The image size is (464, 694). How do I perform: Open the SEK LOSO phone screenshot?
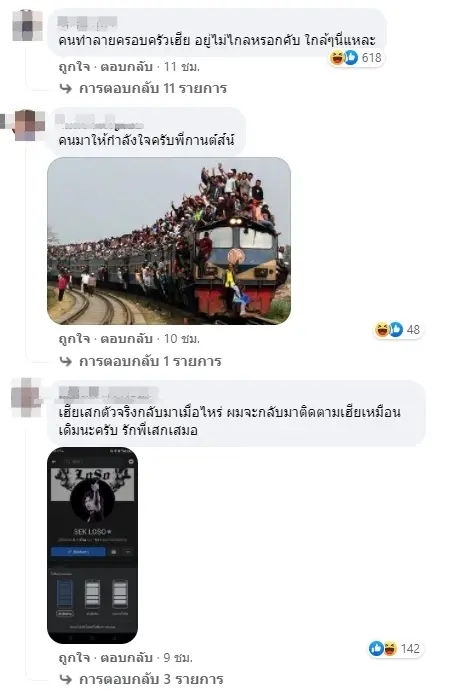coord(93,545)
